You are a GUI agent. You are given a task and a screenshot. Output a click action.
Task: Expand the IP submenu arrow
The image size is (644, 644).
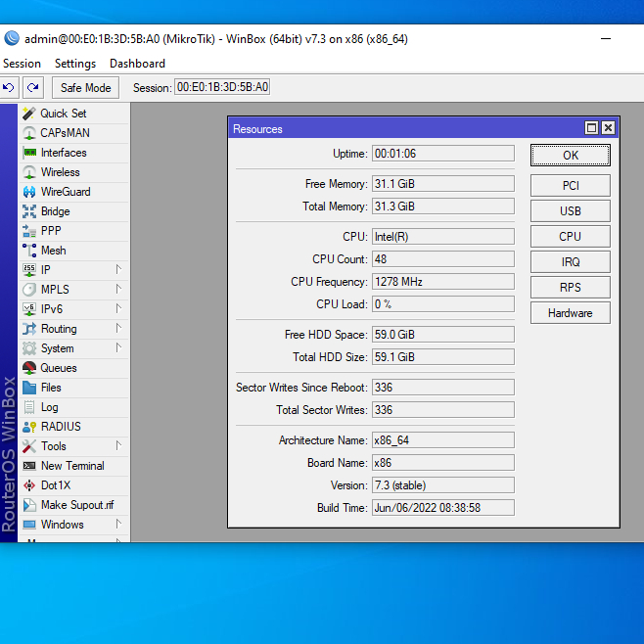[118, 269]
